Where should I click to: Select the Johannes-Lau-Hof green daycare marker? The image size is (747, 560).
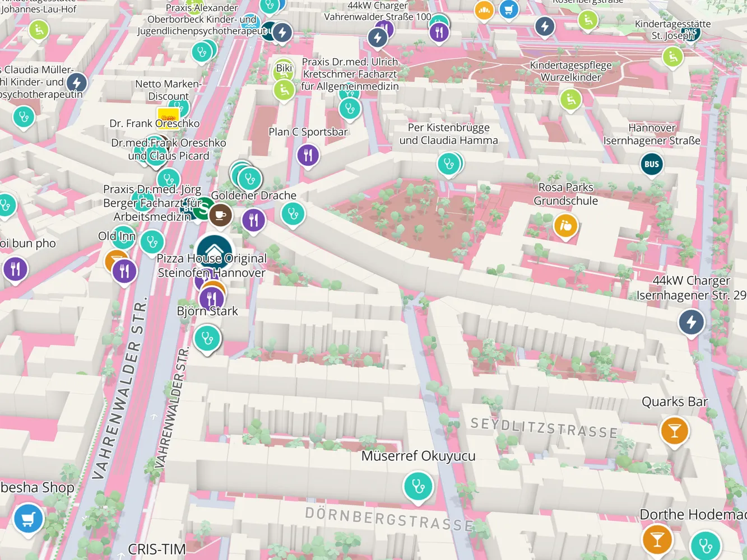(x=39, y=30)
